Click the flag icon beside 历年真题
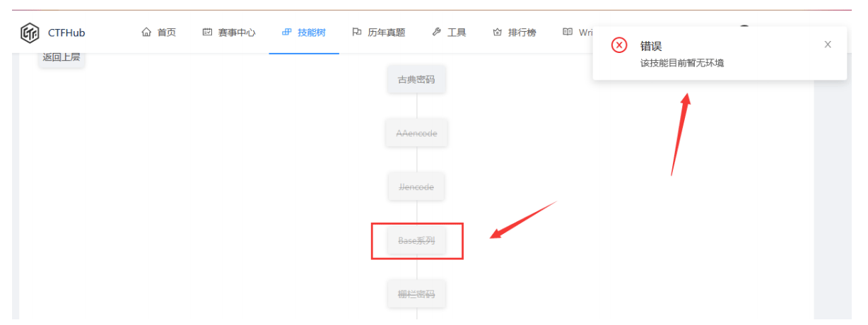Viewport: 868px width, 325px height. pyautogui.click(x=357, y=32)
